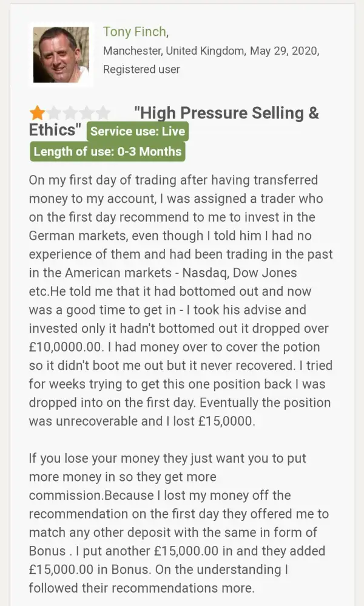
Task: Open the "High Pressure Selling & Ethics" review title
Action: 226,114
